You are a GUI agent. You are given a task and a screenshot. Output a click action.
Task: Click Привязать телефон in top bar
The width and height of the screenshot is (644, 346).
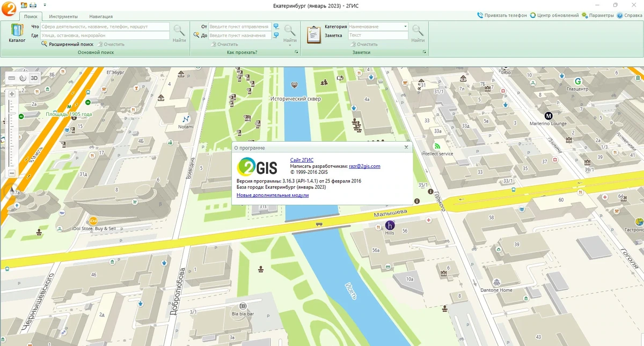click(x=502, y=16)
